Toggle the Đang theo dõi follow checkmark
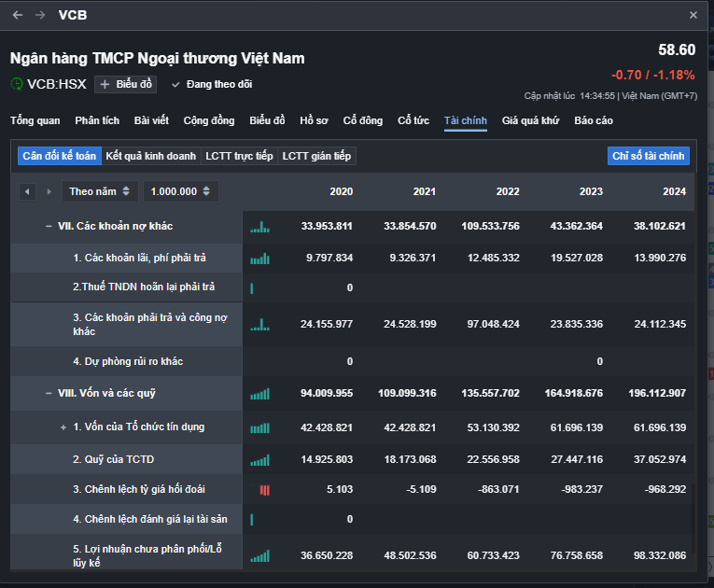Viewport: 714px width, 588px height. [175, 84]
